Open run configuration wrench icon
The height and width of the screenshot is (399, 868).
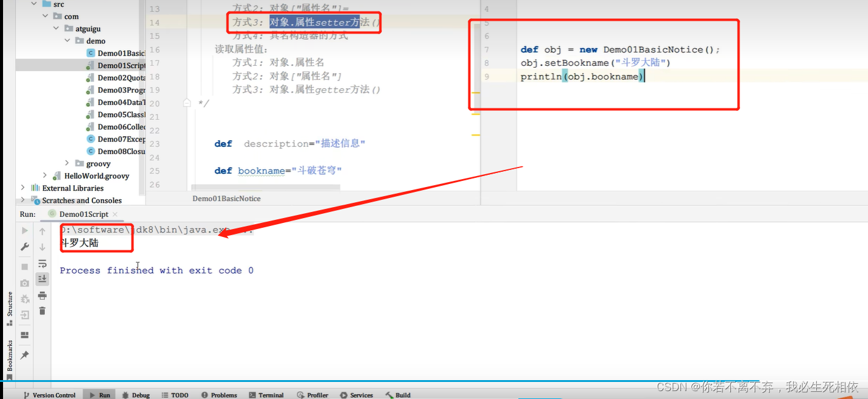point(25,247)
